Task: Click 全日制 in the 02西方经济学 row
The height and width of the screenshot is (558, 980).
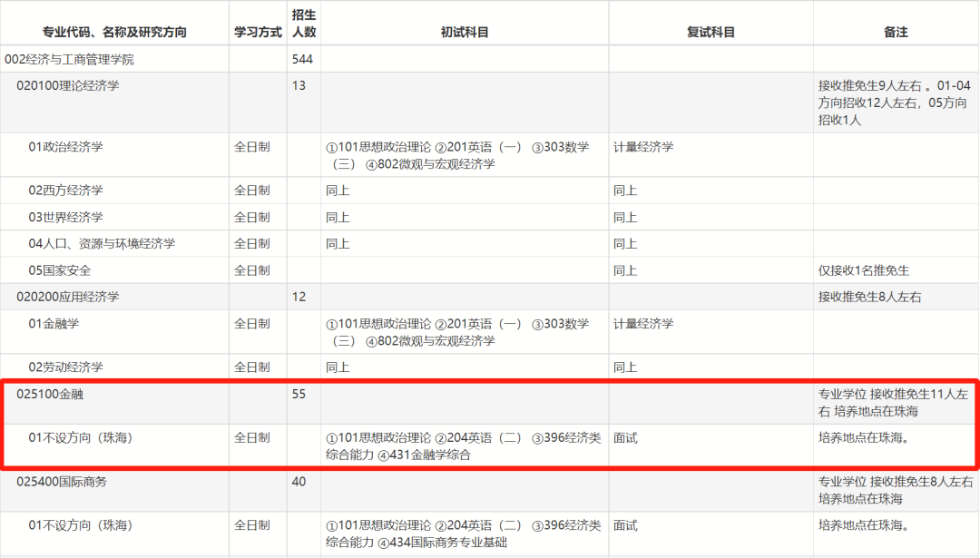Action: pos(252,191)
